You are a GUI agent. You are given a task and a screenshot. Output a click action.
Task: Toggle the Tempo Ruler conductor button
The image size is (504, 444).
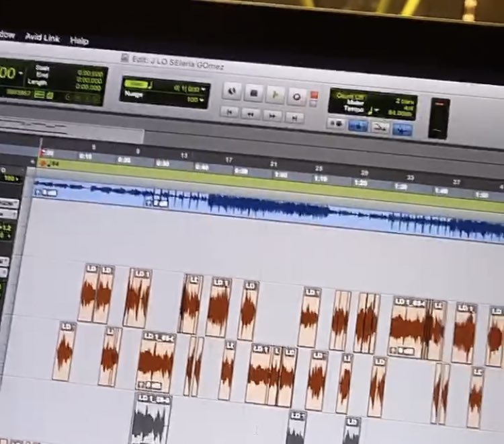coord(403,130)
